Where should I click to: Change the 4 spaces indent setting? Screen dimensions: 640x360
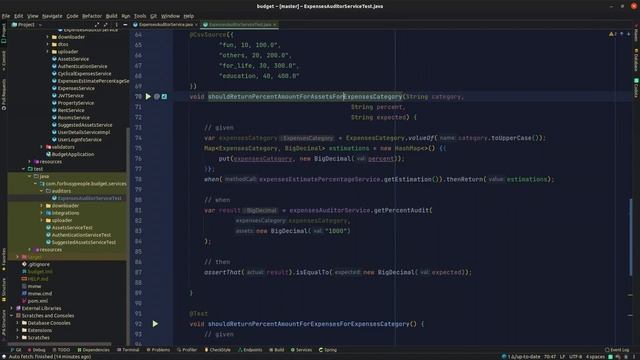pyautogui.click(x=595, y=357)
